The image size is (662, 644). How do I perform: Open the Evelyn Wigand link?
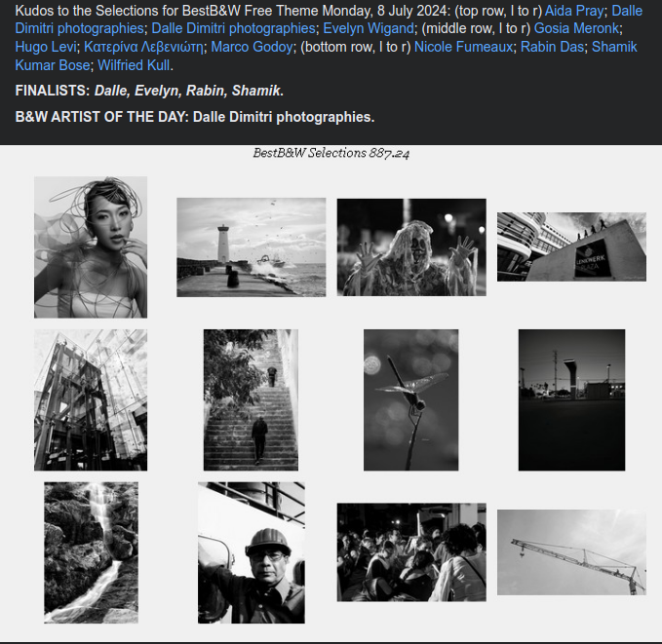(x=369, y=28)
